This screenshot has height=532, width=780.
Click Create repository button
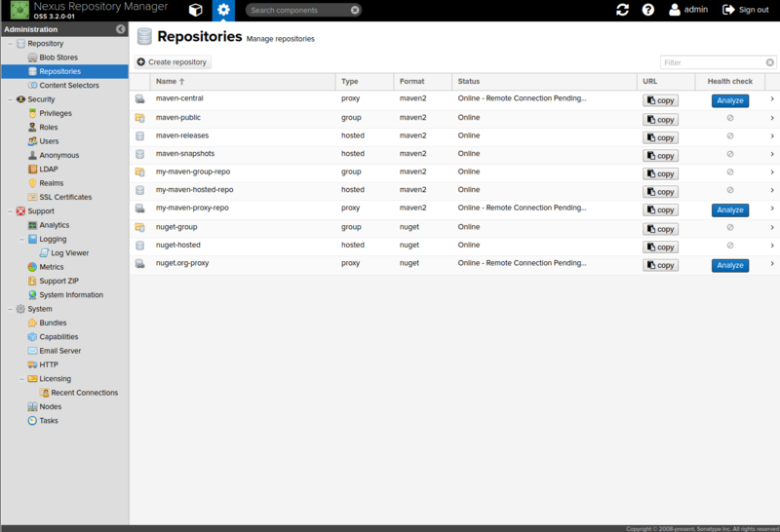[173, 62]
